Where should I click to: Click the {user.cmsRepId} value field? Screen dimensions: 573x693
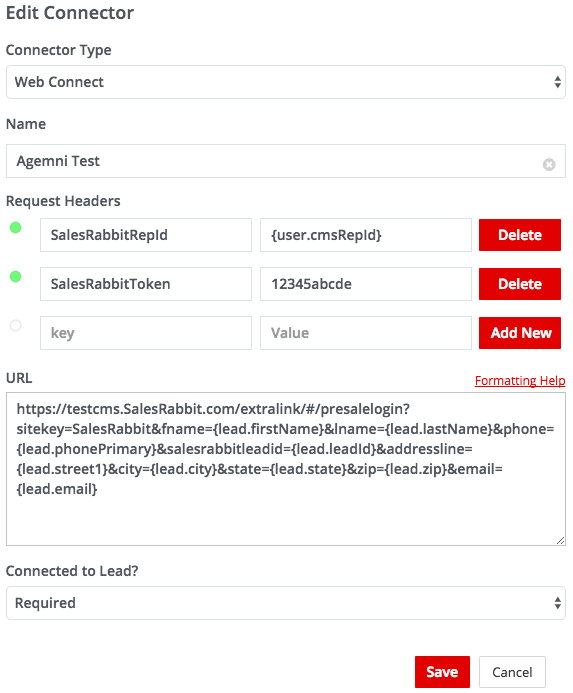tap(366, 235)
